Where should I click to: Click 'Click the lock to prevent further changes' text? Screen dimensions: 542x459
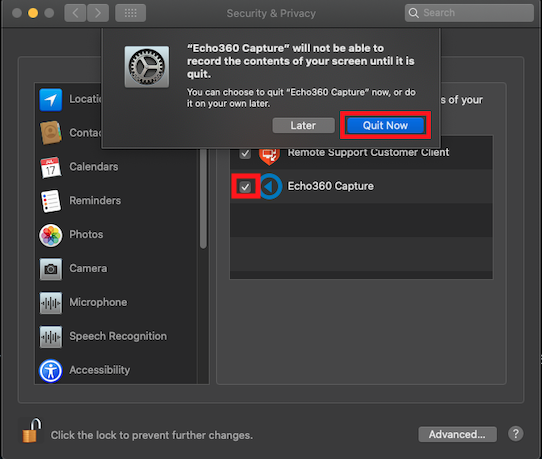(152, 435)
